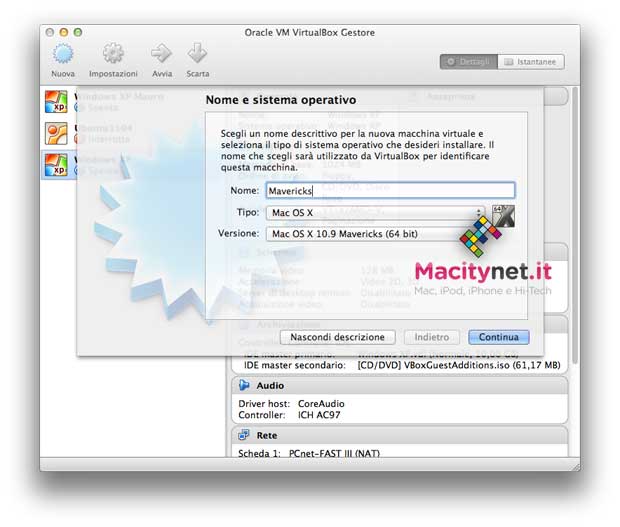620x527 pixels.
Task: Click the red close window button
Action: coord(49,32)
